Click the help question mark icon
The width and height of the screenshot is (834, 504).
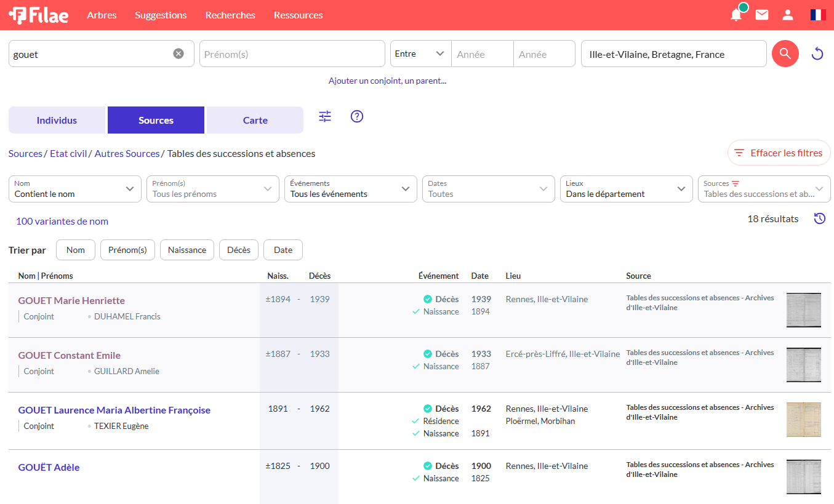(x=357, y=116)
